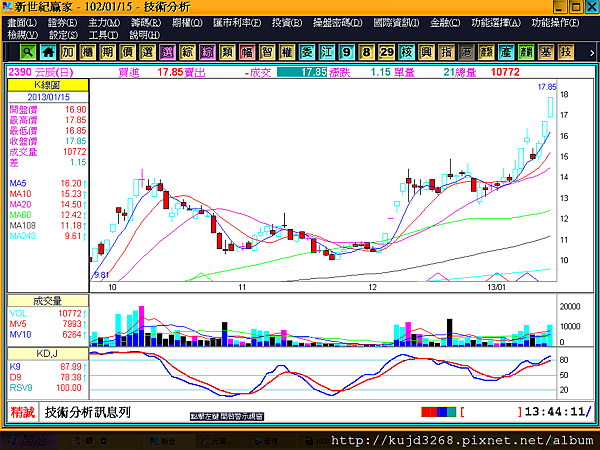Open the 櫃 toolbar icon
Viewport: 600px width, 450px height.
click(x=88, y=52)
